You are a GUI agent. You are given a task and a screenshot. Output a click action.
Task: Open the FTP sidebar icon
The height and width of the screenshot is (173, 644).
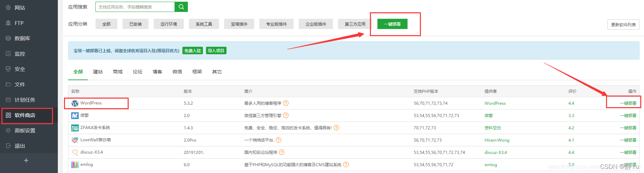(8, 23)
